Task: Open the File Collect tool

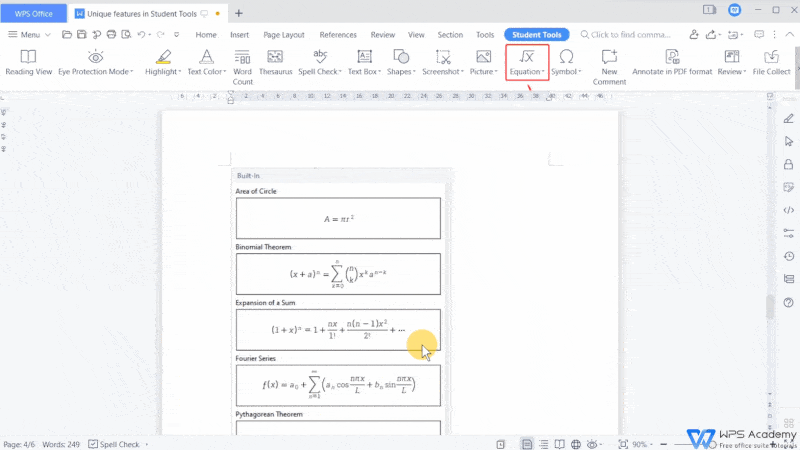Action: [x=771, y=62]
